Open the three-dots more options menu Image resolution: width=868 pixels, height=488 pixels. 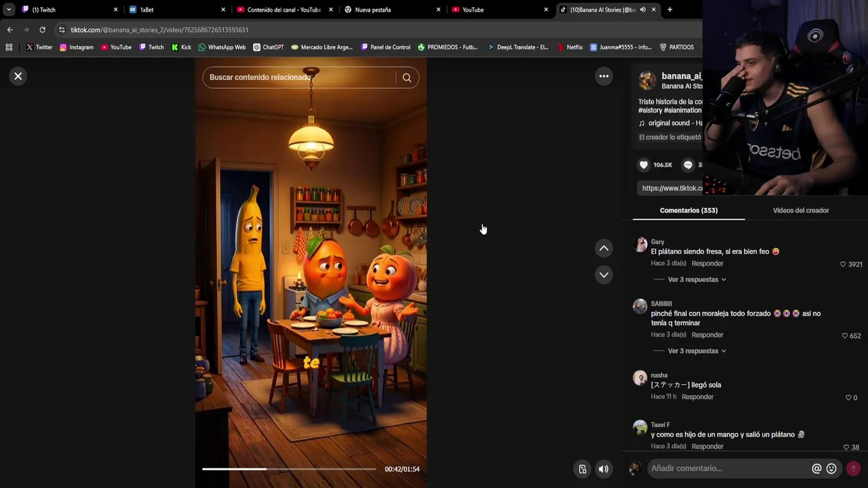[x=604, y=76]
